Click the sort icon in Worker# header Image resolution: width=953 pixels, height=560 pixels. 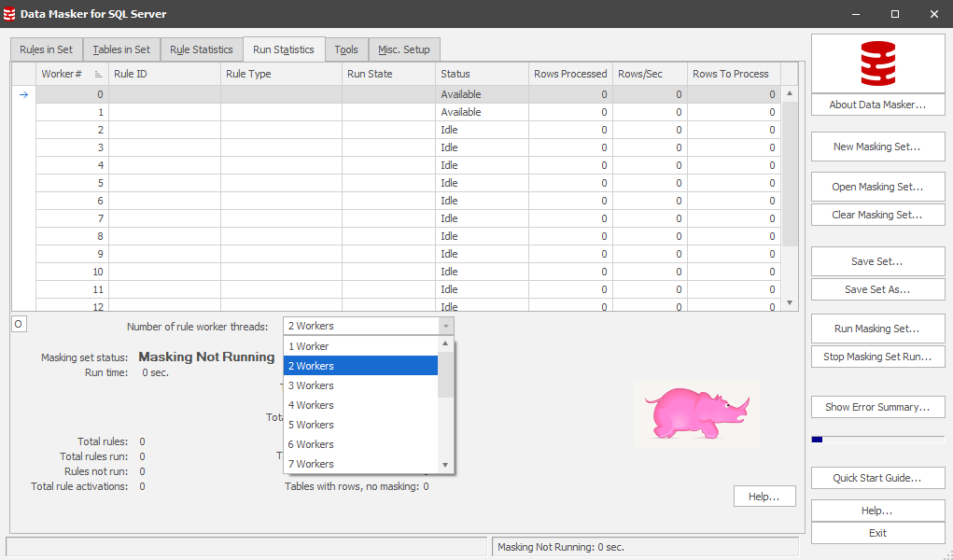[99, 74]
